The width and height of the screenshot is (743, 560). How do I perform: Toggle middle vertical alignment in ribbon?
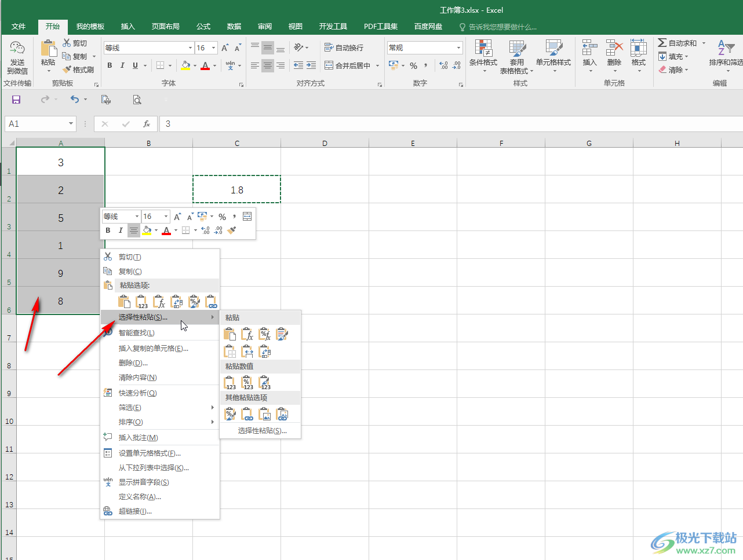[268, 47]
